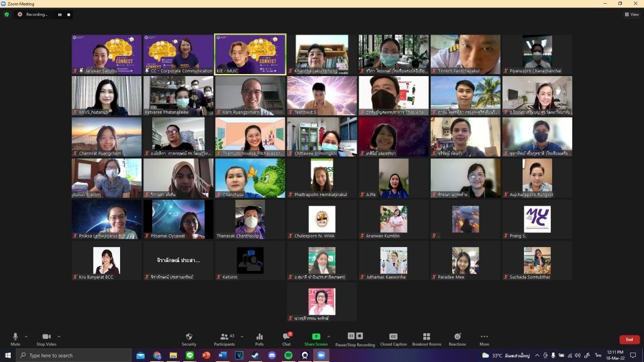Toggle Pause/Stop Recording in bottom toolbar
This screenshot has height=362, width=644.
(x=356, y=338)
